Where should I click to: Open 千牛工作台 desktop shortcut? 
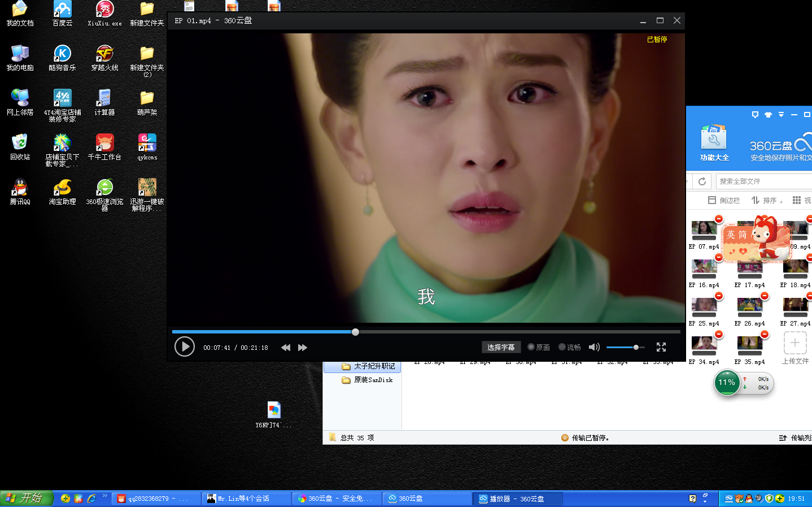[x=104, y=148]
